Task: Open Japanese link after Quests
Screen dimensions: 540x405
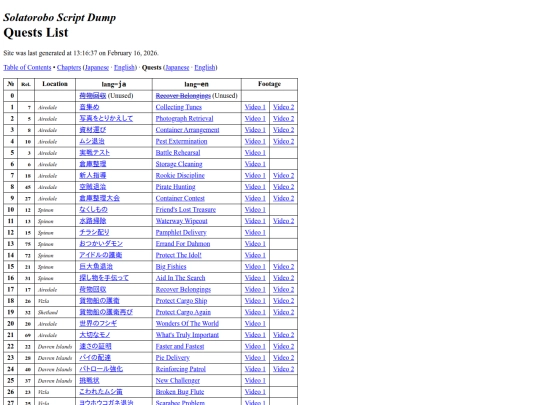Action: point(177,68)
